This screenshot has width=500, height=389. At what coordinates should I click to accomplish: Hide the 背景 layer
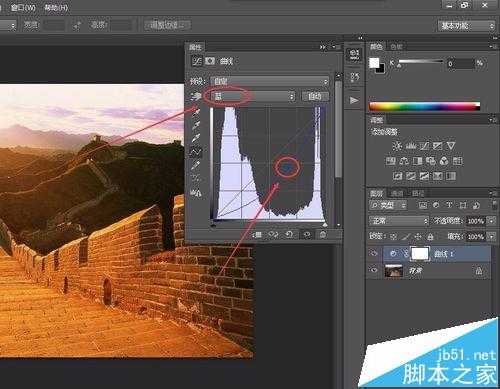tap(374, 271)
